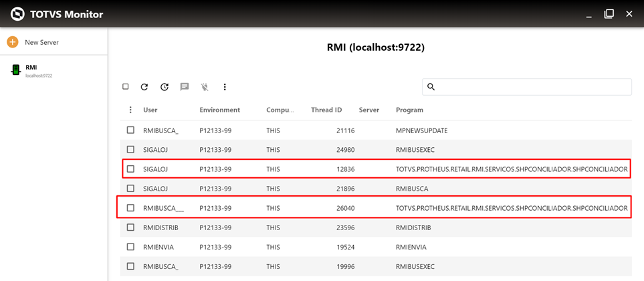Image resolution: width=644 pixels, height=281 pixels.
Task: Click SHPCONCILIADOR program in thread 12836 row
Action: pyautogui.click(x=512, y=169)
